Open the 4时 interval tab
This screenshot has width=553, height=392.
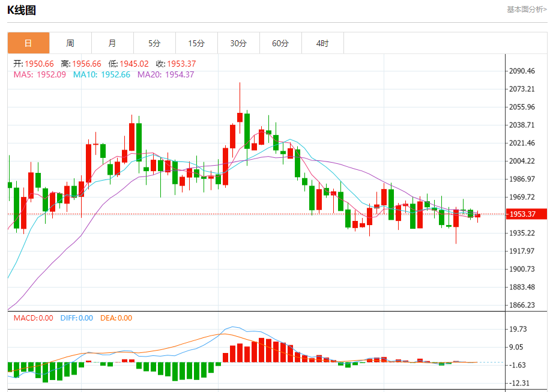(x=322, y=43)
